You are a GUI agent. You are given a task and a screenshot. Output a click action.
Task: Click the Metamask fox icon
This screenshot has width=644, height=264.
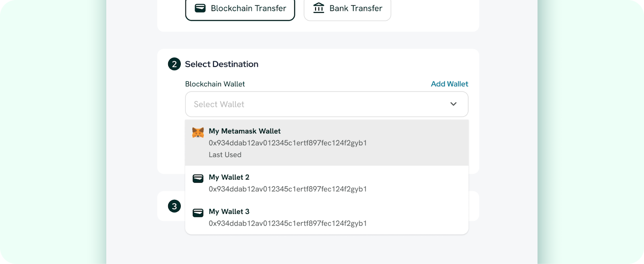(x=198, y=132)
